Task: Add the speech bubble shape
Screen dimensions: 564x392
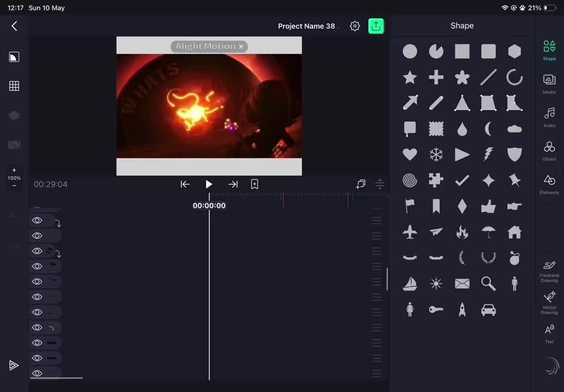Action: tap(410, 129)
